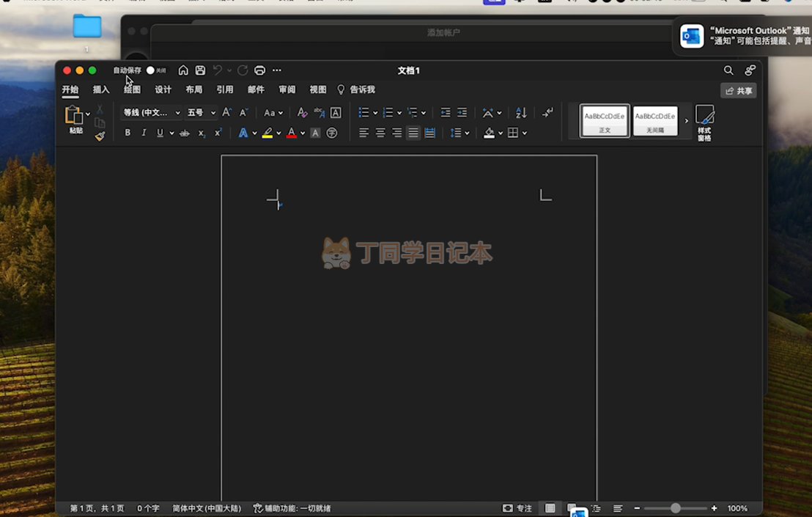The image size is (812, 517).
Task: Click the Share (共享) button
Action: coord(738,91)
